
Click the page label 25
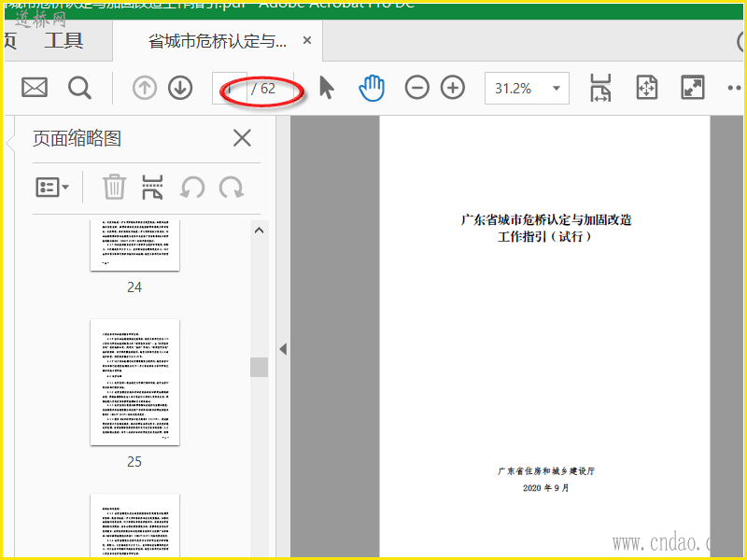pos(134,461)
